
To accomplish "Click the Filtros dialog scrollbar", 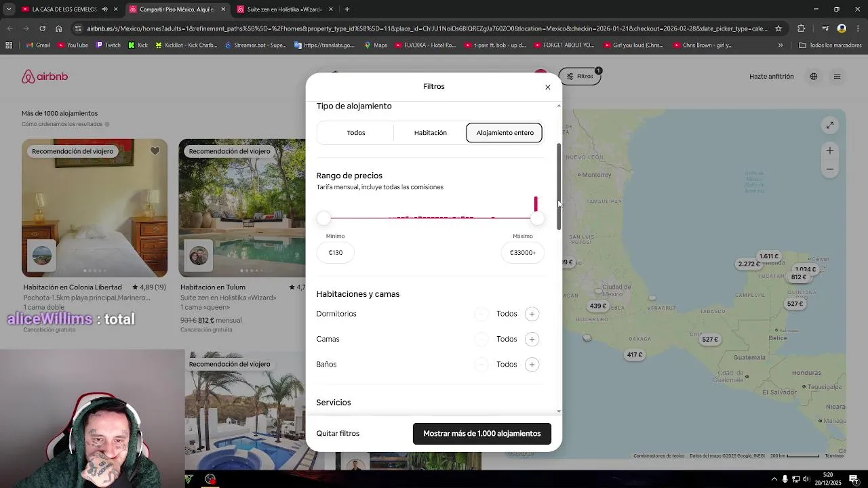I will pos(559,186).
